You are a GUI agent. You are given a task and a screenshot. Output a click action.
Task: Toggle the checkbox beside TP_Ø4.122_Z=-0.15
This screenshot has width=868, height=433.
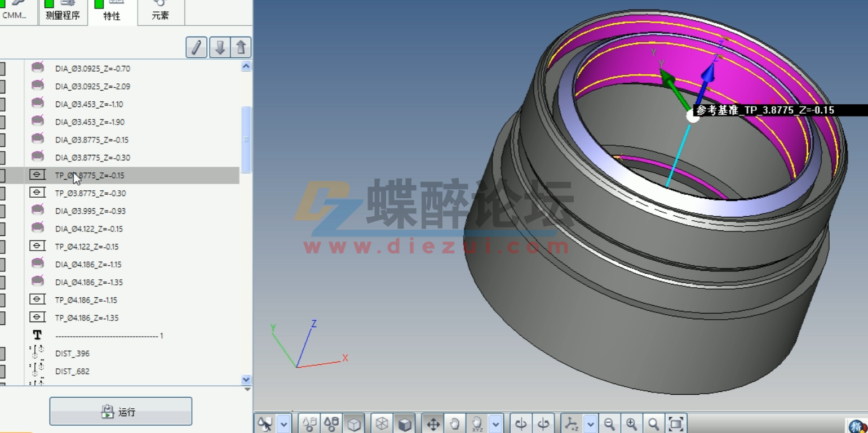3,246
